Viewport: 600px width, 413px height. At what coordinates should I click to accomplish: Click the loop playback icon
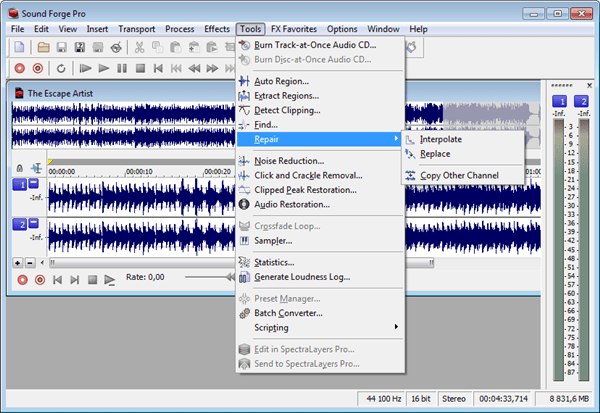(x=62, y=68)
